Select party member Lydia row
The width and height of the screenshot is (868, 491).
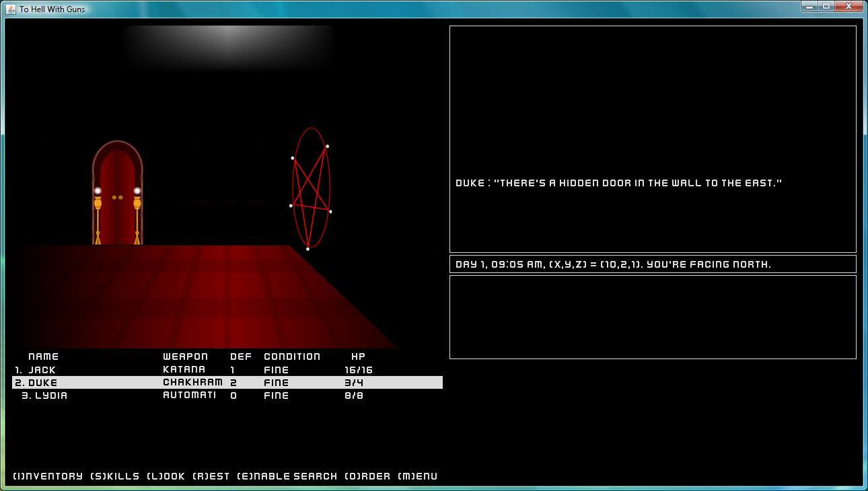[x=227, y=395]
